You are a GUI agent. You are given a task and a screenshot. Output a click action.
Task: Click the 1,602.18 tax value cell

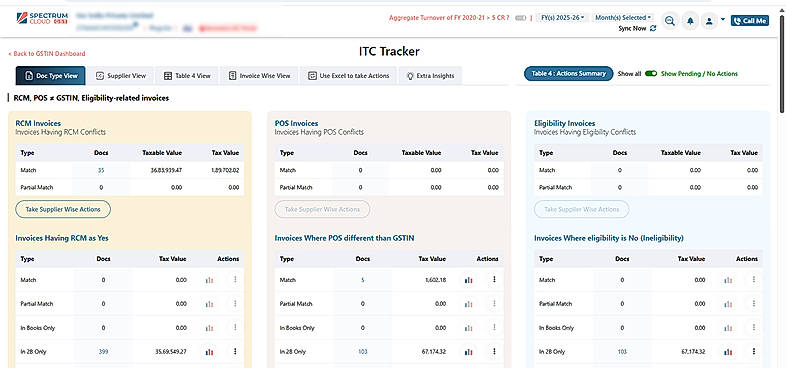tap(435, 280)
